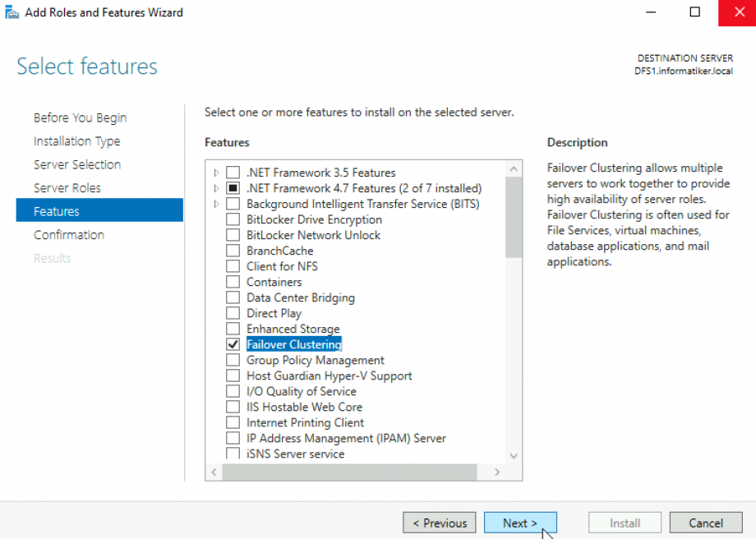This screenshot has height=539, width=756.
Task: Check the Containers feature checkbox
Action: [233, 282]
